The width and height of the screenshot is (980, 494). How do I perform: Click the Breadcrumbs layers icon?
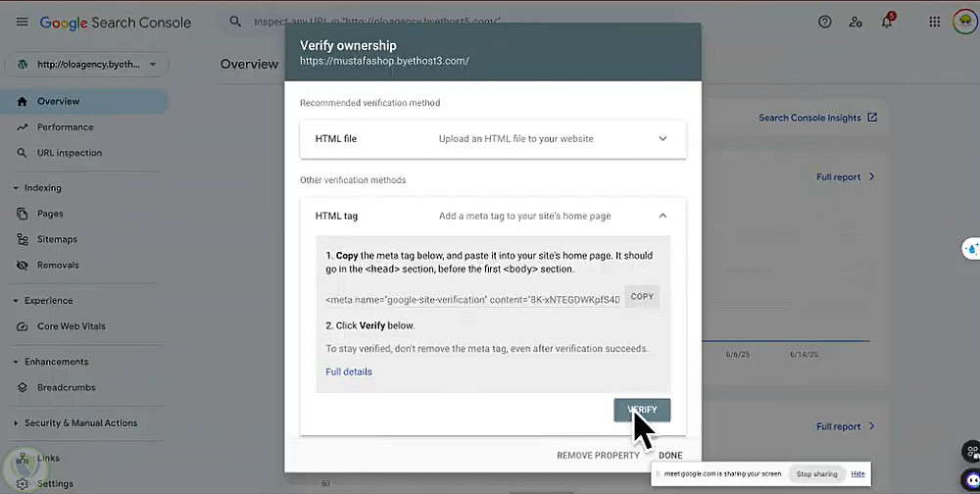click(23, 388)
